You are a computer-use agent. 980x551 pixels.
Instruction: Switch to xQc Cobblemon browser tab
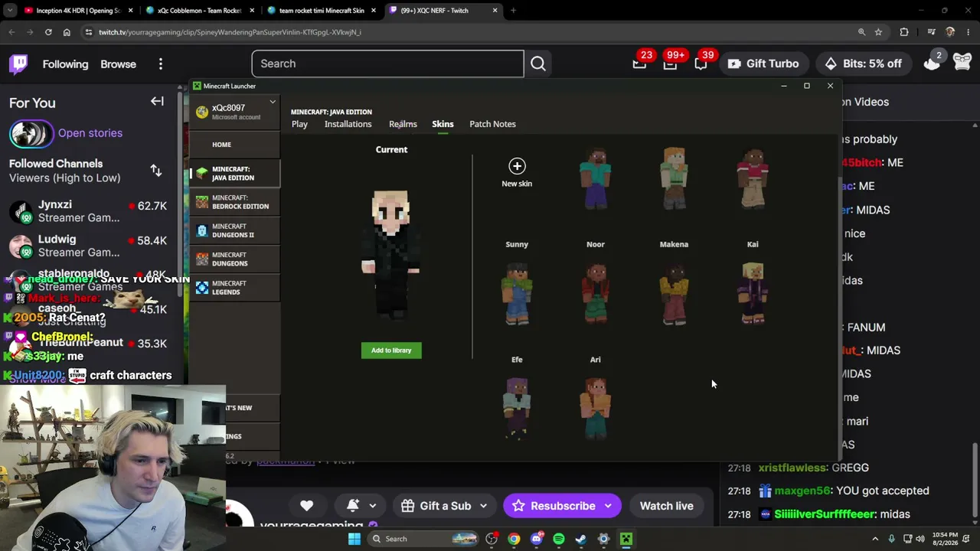(x=199, y=11)
